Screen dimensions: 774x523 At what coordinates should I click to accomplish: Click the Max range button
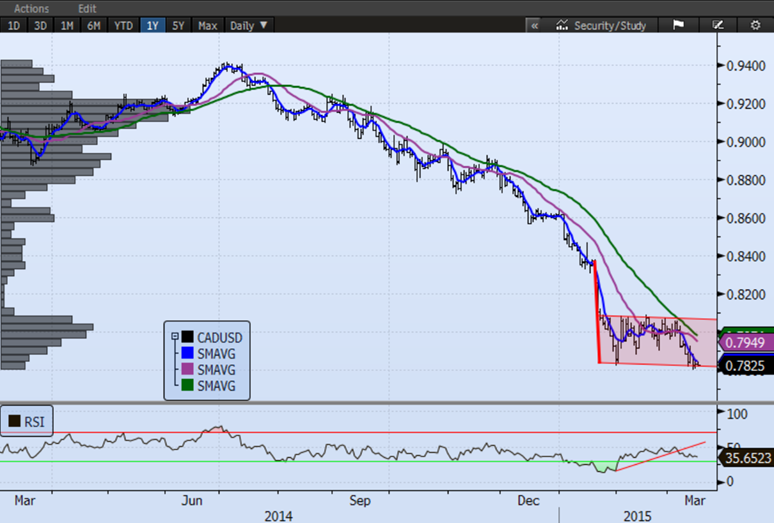point(208,25)
